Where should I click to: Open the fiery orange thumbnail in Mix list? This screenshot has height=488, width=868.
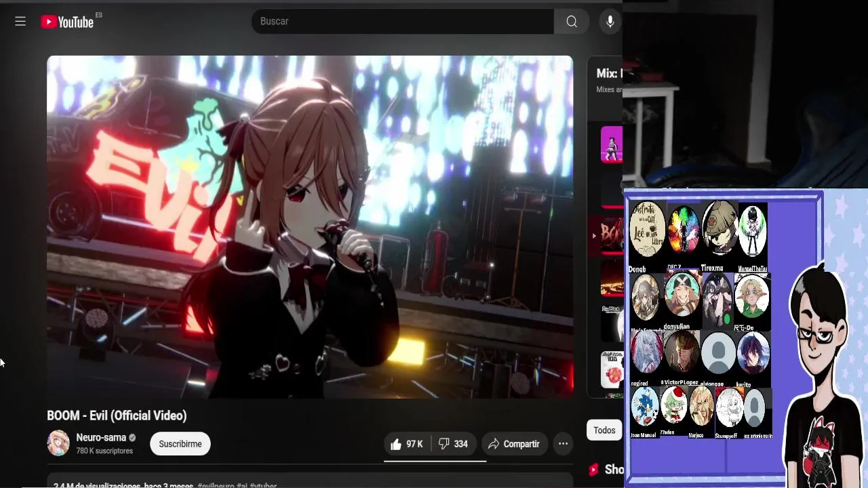[x=612, y=279]
